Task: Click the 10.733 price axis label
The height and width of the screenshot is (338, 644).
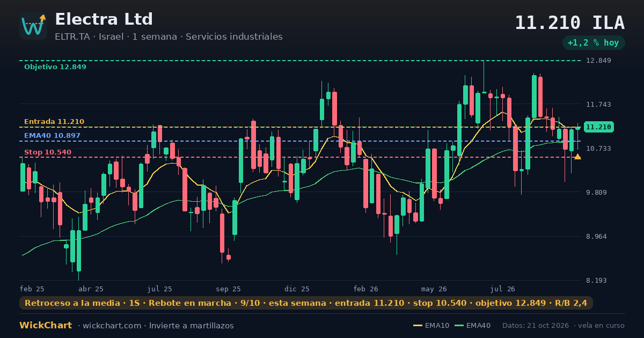Action: coord(599,149)
